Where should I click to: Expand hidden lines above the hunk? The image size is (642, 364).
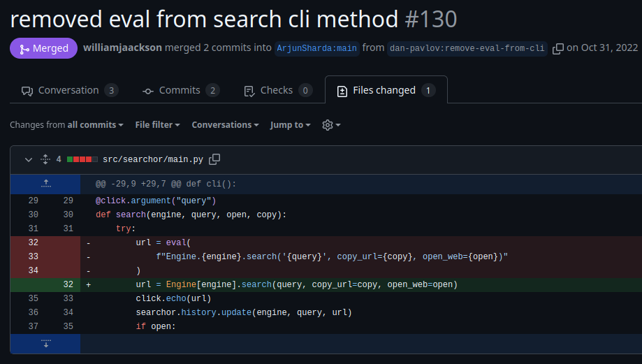(45, 184)
